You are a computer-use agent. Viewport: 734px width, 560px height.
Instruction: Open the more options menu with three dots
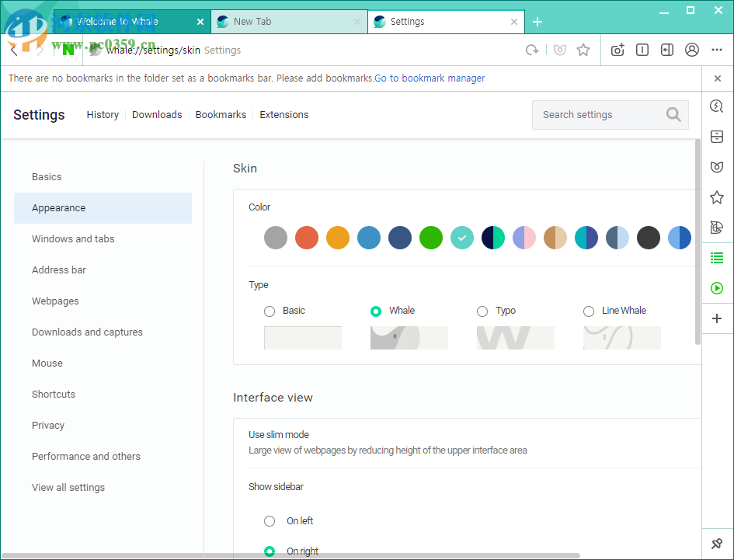(x=716, y=49)
